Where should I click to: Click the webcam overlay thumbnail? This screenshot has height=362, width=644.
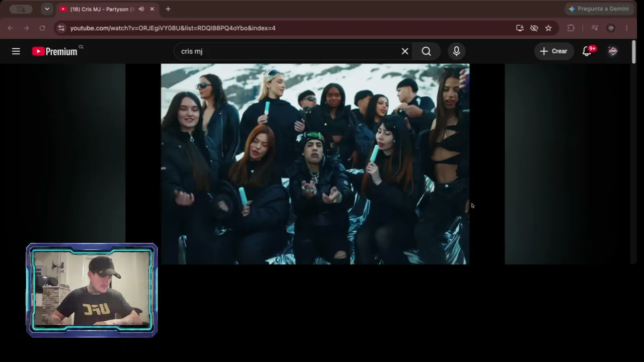coord(92,290)
